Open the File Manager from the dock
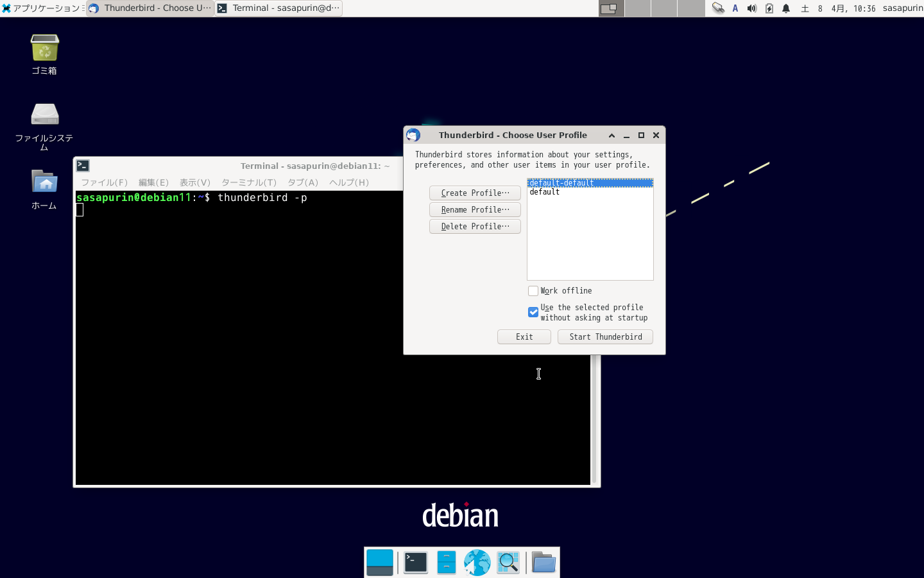Viewport: 924px width, 578px height. (x=447, y=563)
